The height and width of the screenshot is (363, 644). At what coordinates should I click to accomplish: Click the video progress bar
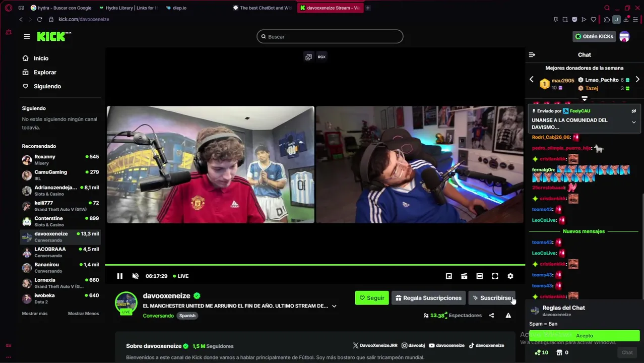pyautogui.click(x=315, y=265)
